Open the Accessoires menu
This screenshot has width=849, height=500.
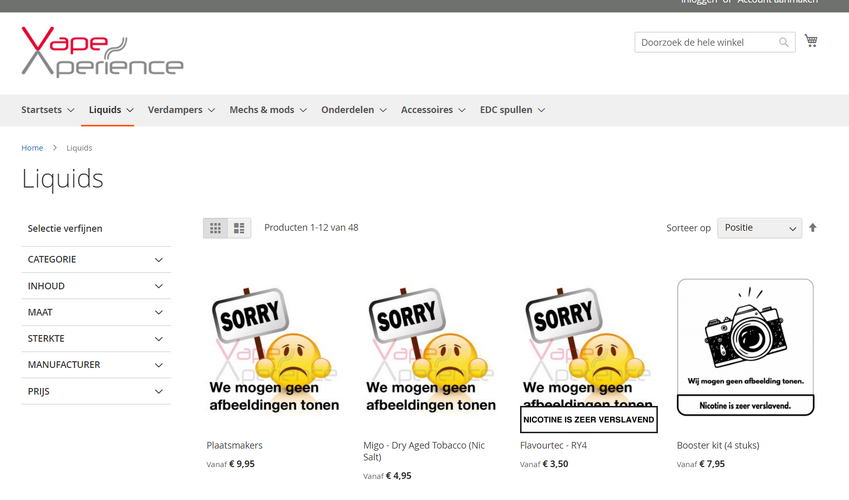(x=433, y=110)
